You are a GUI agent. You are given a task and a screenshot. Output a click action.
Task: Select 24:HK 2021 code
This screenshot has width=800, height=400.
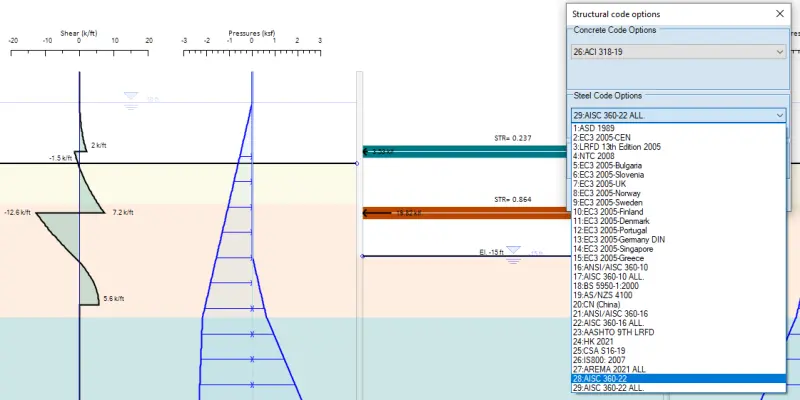[678, 342]
